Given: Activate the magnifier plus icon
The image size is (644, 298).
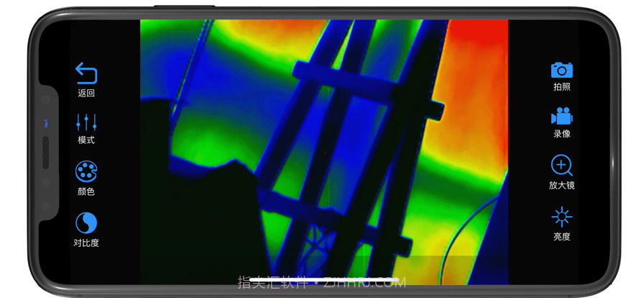Looking at the screenshot, I should (x=561, y=166).
